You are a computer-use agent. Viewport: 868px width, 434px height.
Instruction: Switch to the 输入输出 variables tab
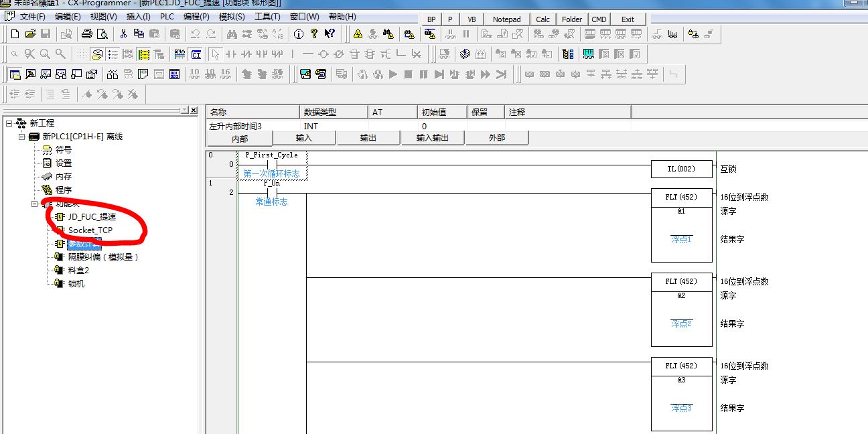click(432, 138)
